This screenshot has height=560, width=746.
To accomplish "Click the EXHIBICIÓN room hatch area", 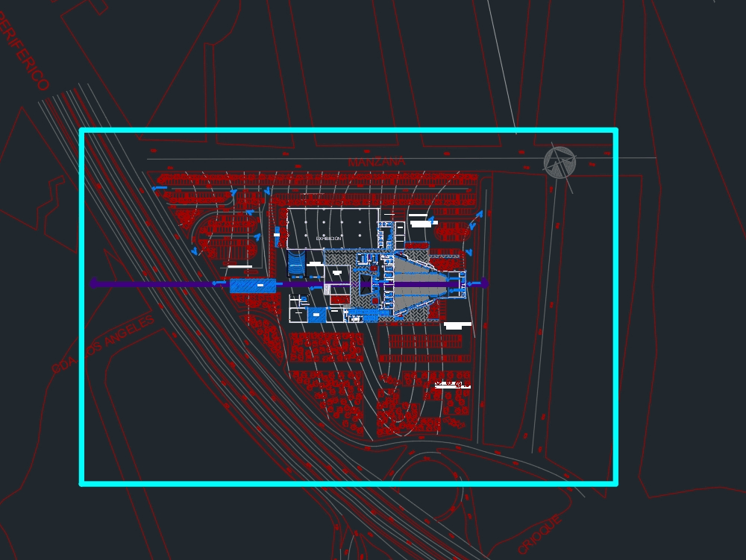I will [x=328, y=237].
